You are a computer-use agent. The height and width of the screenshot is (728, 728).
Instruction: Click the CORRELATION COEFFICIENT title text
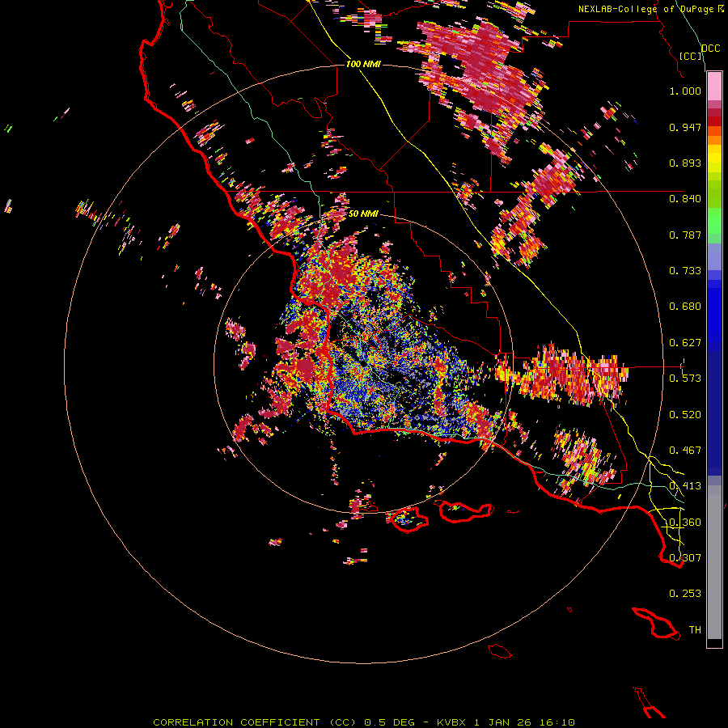click(x=236, y=722)
